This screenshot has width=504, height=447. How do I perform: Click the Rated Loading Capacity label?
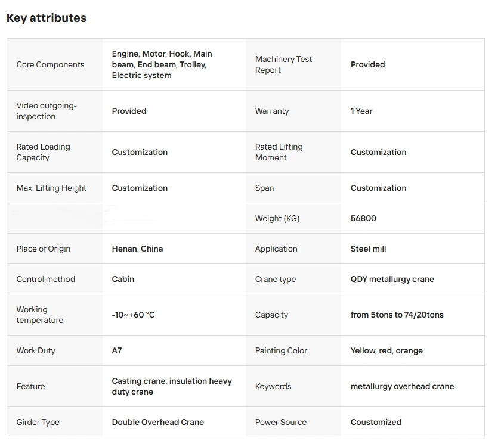pos(43,152)
